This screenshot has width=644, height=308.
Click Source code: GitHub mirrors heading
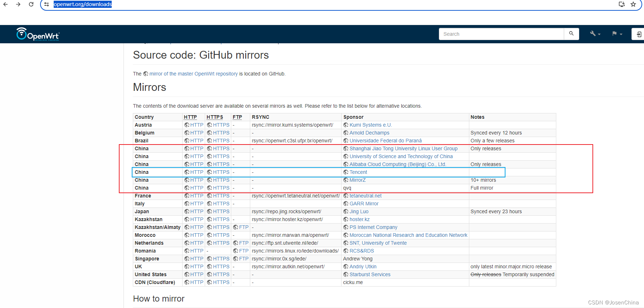click(201, 55)
